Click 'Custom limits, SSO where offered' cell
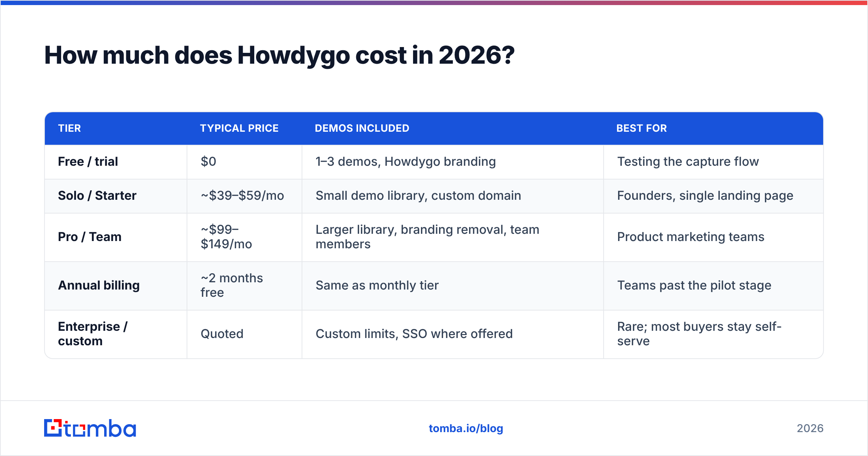 tap(453, 334)
